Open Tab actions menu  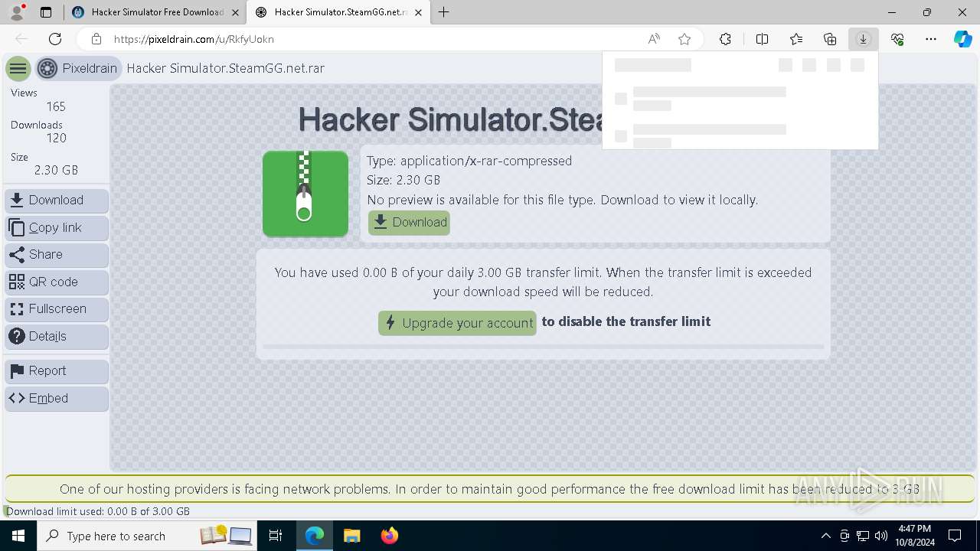click(x=46, y=12)
